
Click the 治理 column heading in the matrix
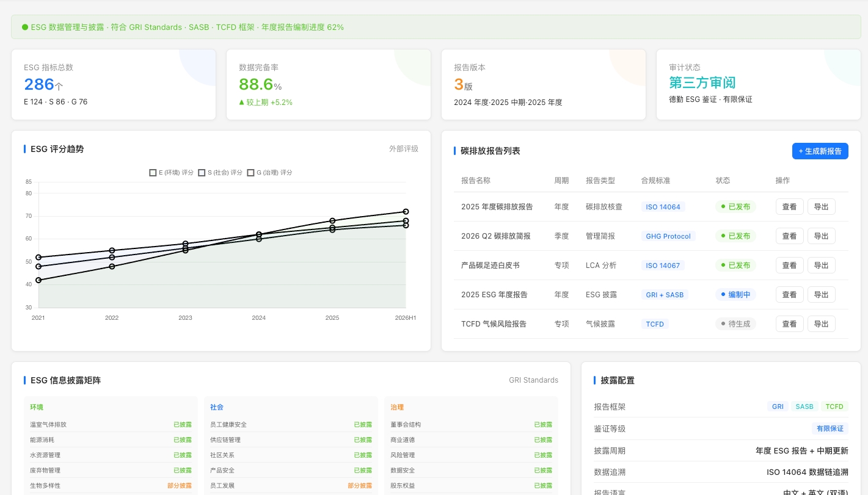pos(397,407)
